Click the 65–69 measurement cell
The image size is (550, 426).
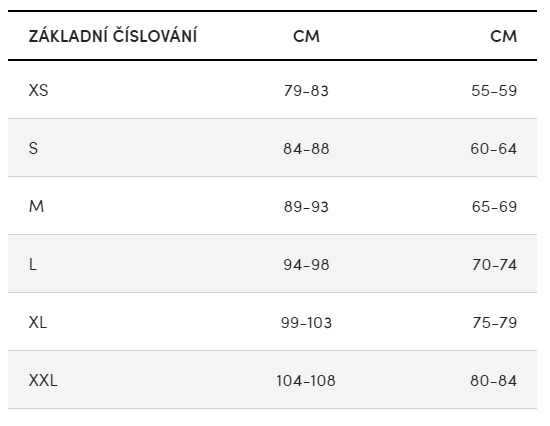pyautogui.click(x=494, y=207)
